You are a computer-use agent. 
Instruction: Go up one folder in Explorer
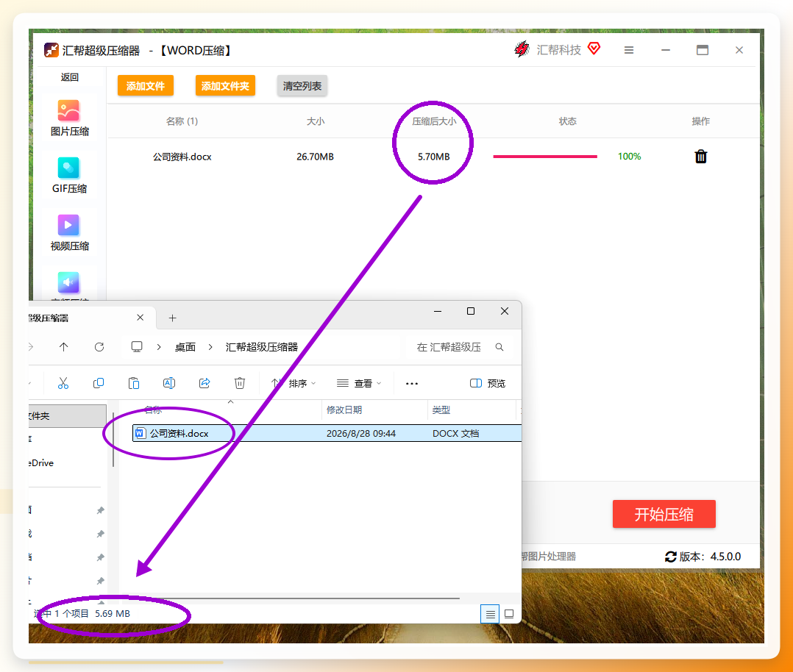(63, 347)
